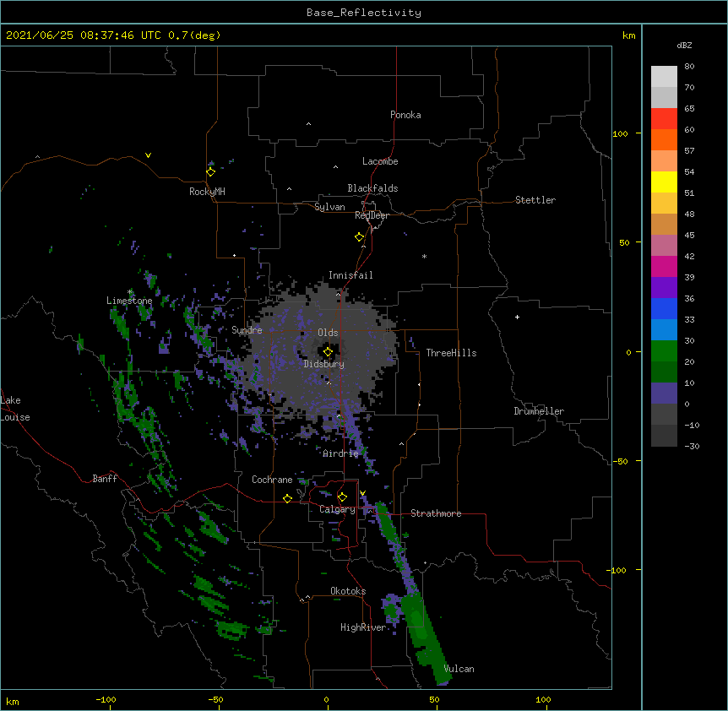The image size is (728, 711).
Task: Click the 45 value in dBZ legend
Action: click(x=689, y=235)
